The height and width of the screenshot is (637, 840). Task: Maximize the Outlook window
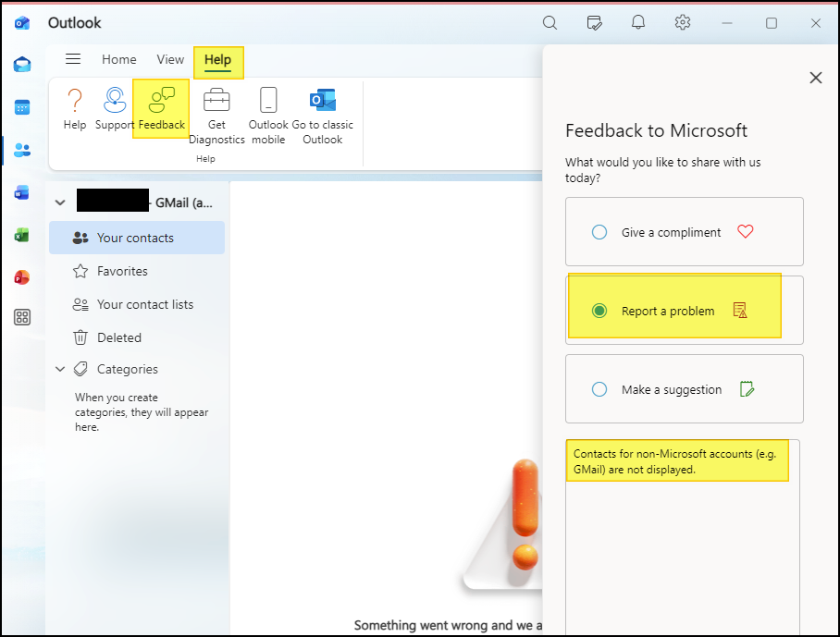(x=772, y=23)
